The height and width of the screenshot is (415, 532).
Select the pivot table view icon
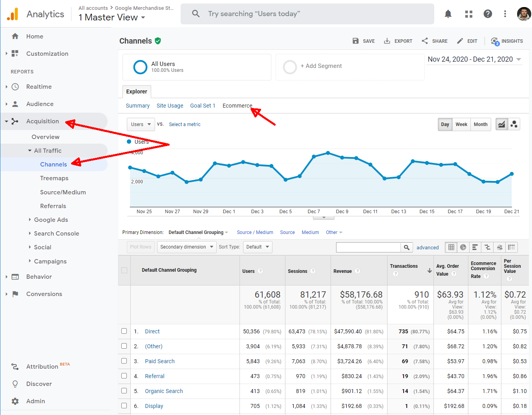pos(511,247)
